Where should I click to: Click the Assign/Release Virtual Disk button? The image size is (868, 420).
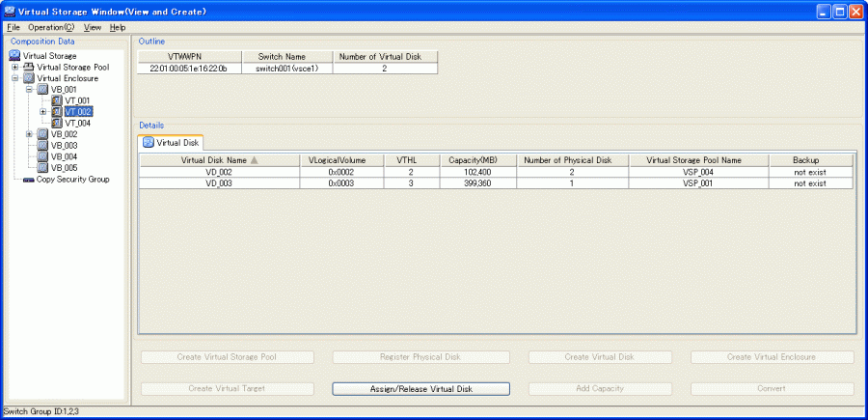pos(421,388)
